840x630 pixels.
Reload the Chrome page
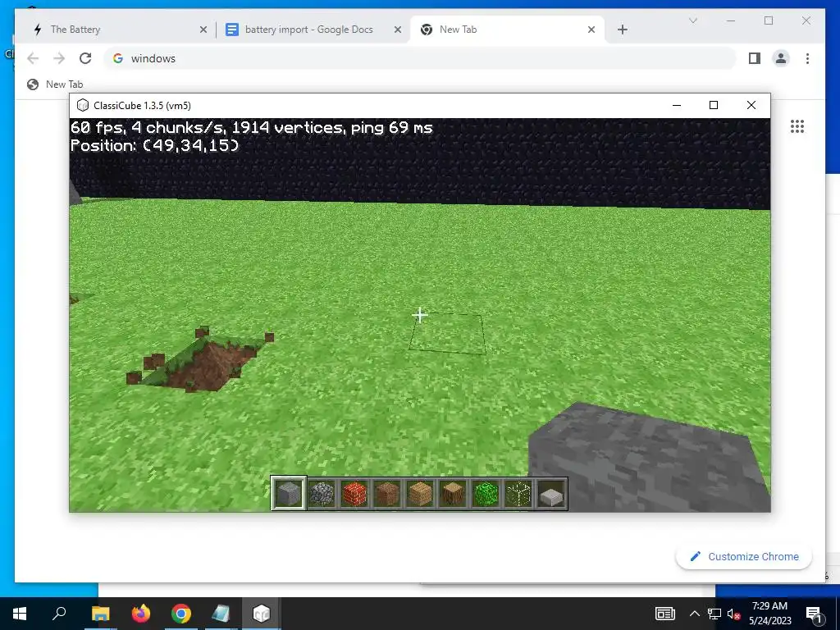pos(85,58)
